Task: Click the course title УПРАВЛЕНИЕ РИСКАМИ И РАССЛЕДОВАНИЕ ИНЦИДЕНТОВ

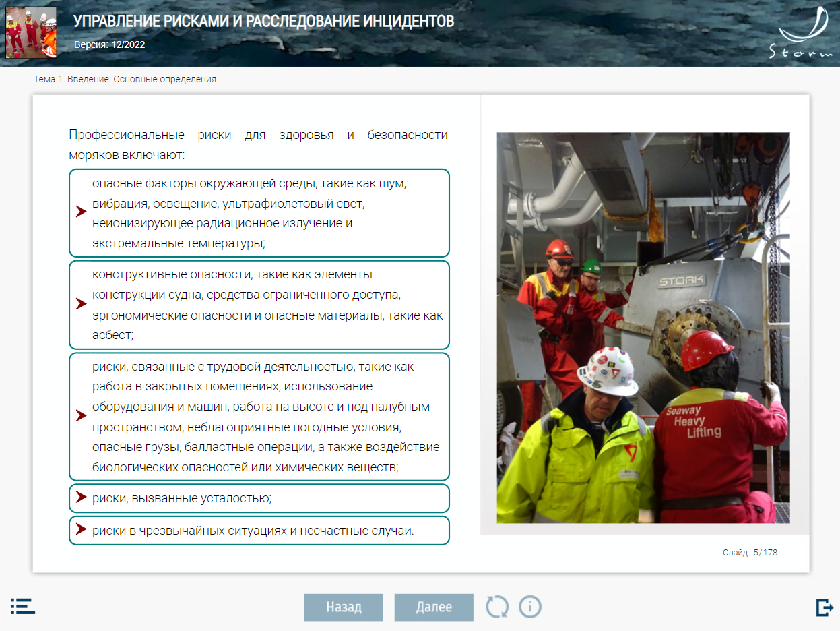Action: [263, 22]
